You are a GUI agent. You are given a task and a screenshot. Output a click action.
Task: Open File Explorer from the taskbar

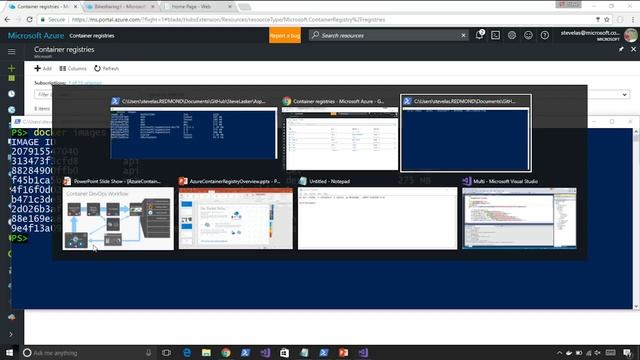[206, 352]
